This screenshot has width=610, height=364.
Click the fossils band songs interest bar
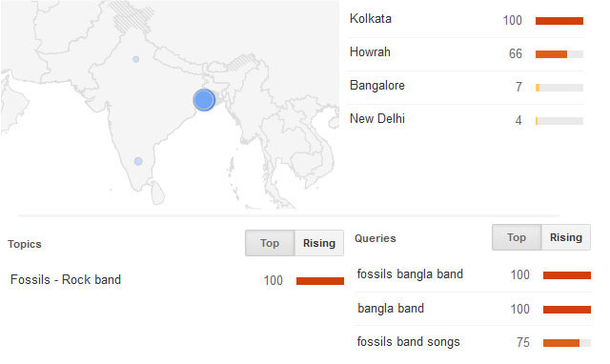click(561, 343)
